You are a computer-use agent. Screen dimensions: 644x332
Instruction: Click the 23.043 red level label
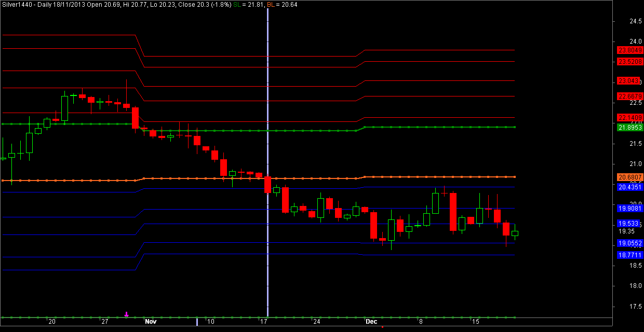tap(628, 81)
